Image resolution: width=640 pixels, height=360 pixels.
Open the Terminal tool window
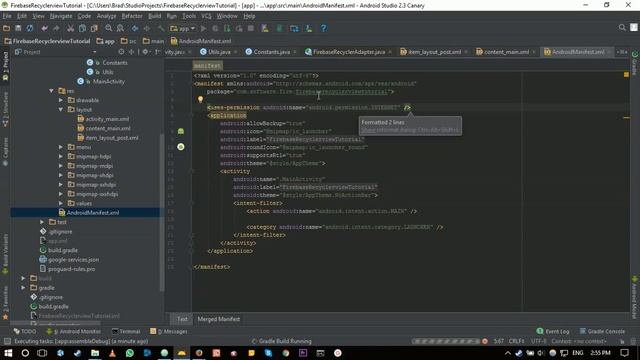[x=126, y=331]
